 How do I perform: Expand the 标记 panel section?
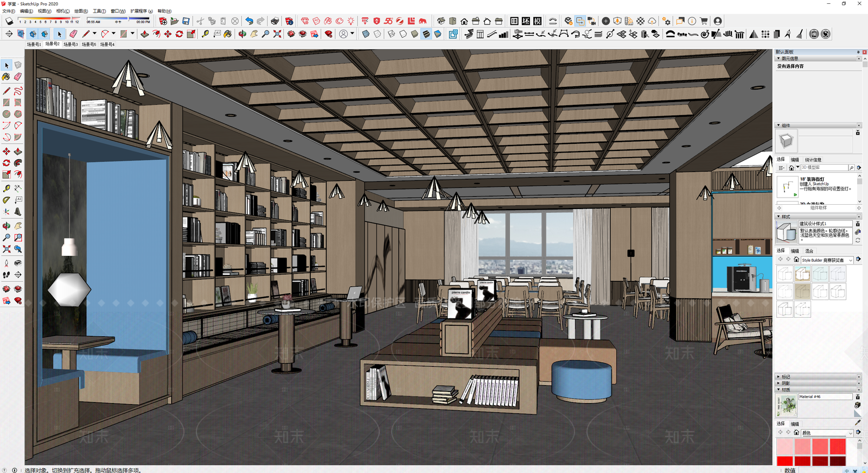click(x=817, y=376)
